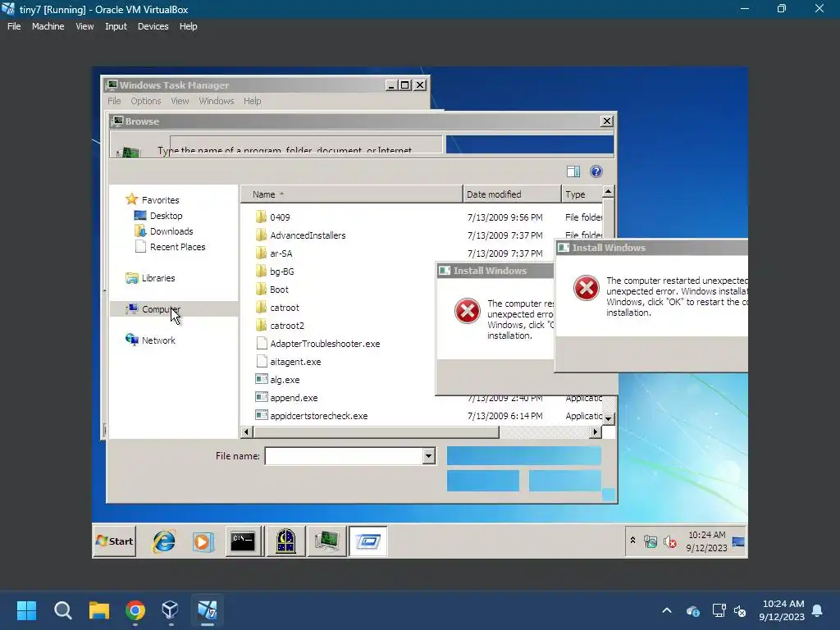
Task: Select Recent Places in navigation pane
Action: click(177, 247)
